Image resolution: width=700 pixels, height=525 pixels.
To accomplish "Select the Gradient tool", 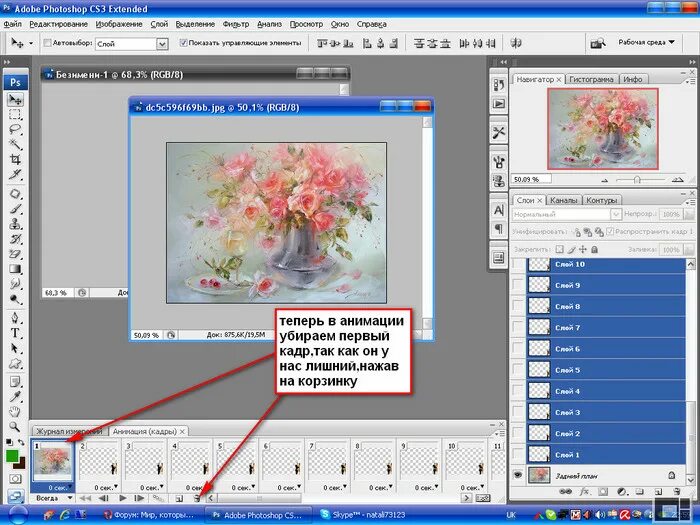I will point(16,269).
